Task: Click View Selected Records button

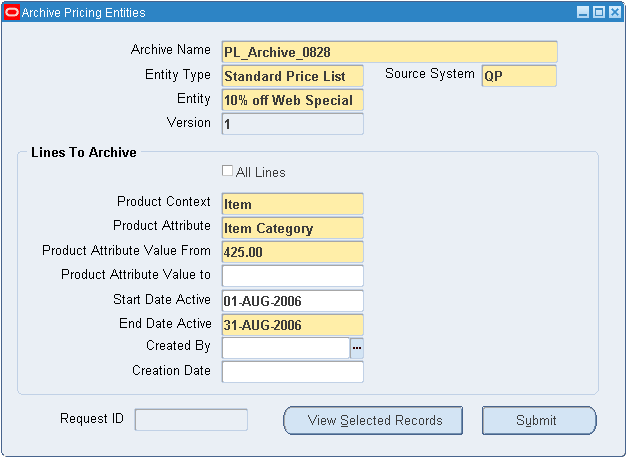Action: click(x=375, y=420)
